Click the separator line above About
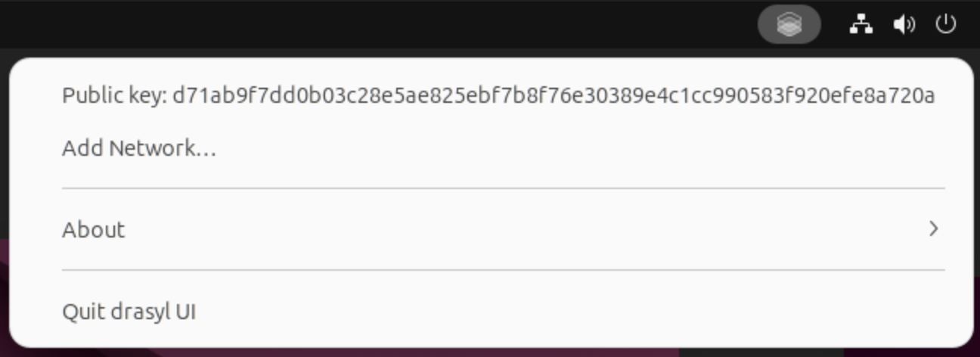Viewport: 980px width, 357px height. click(x=503, y=188)
